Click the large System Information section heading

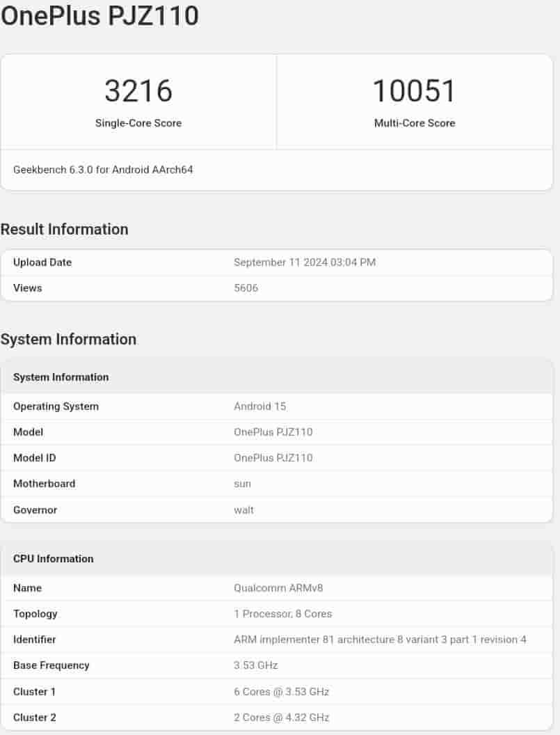[68, 339]
